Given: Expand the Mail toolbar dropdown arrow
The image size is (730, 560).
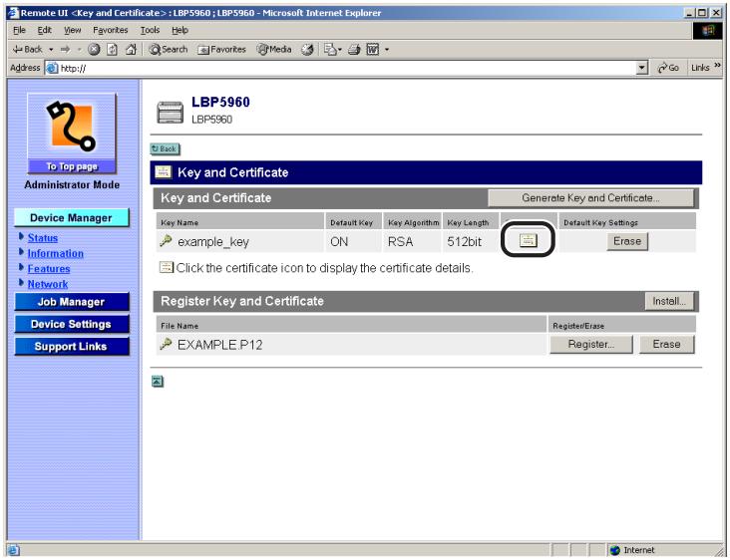Looking at the screenshot, I should click(x=340, y=49).
